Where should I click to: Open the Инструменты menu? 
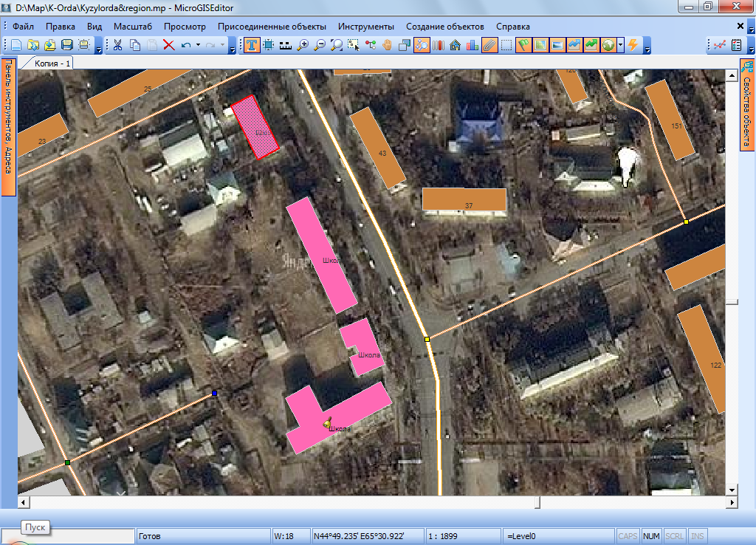click(366, 26)
